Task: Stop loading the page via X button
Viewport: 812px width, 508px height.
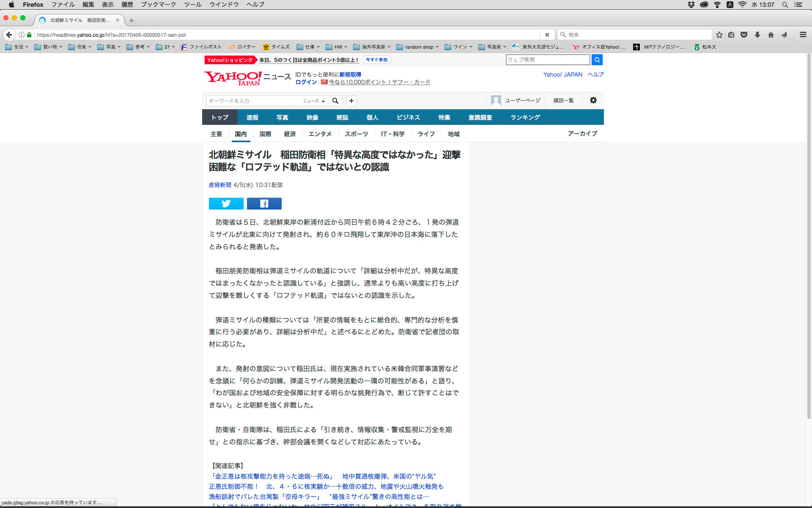Action: (547, 35)
